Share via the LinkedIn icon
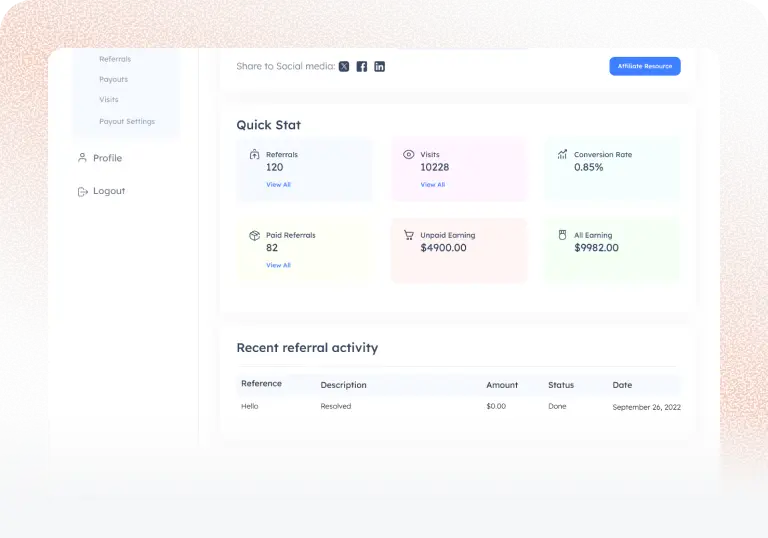Screen dimensions: 768x538 (x=379, y=66)
